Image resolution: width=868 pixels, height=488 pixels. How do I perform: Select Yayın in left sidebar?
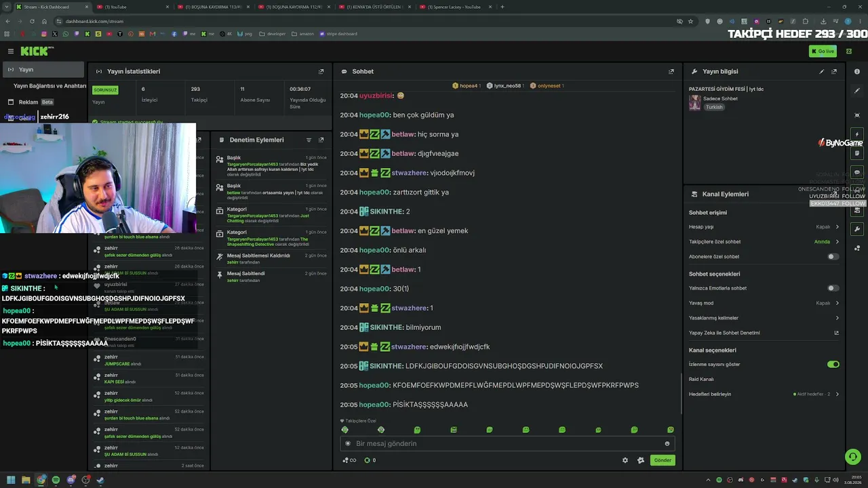42,70
